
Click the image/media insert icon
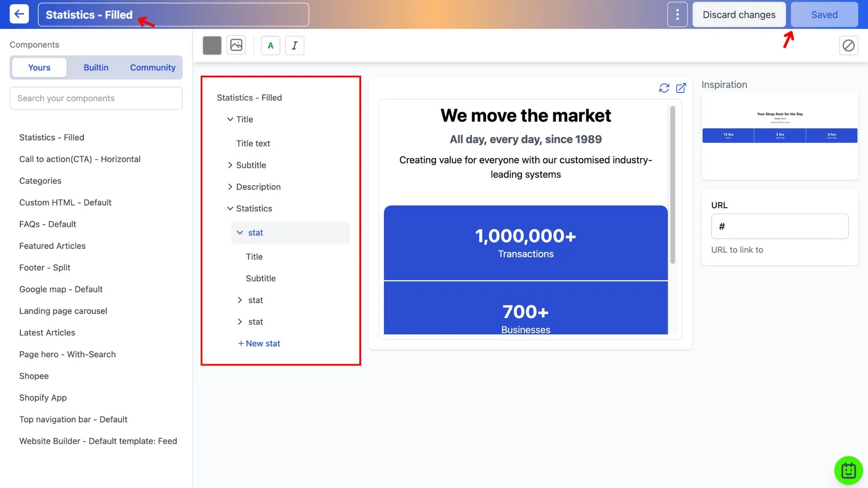pos(237,45)
